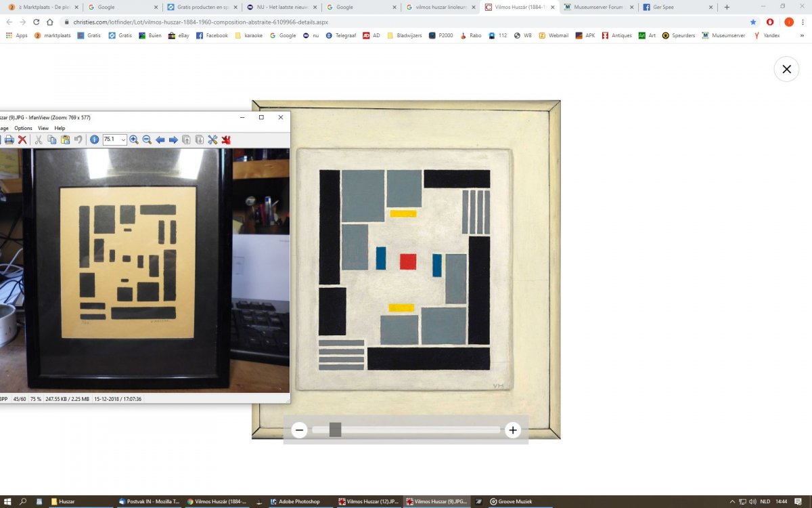Viewport: 812px width, 508px height.
Task: Open the Speurders bookmark
Action: point(679,35)
